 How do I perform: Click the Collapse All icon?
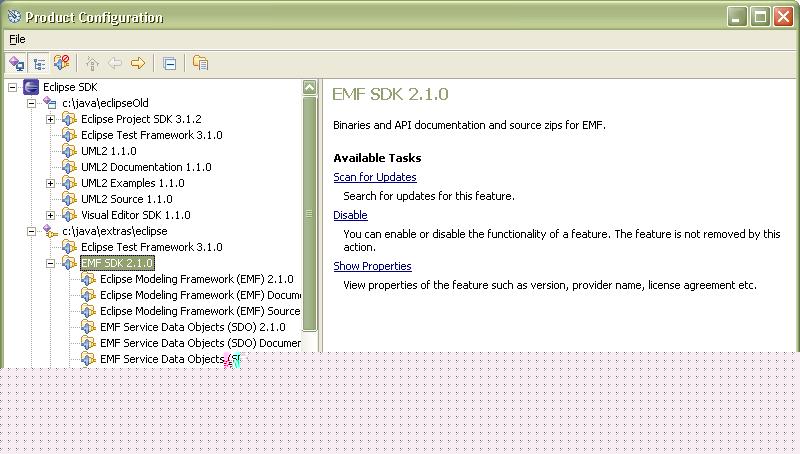pyautogui.click(x=169, y=63)
